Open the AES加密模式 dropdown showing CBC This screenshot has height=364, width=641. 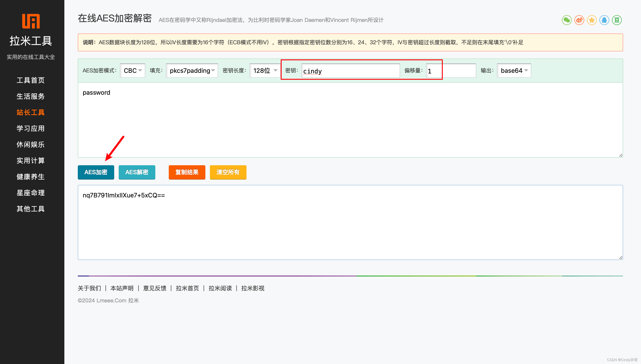coord(132,70)
